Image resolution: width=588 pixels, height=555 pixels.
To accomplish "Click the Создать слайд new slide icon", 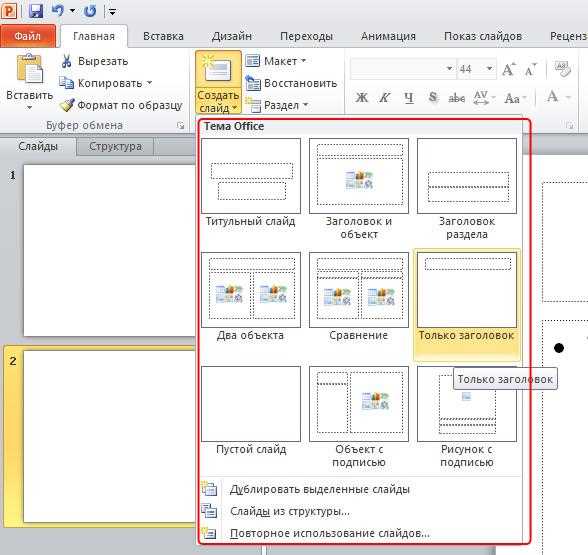I will (x=218, y=69).
